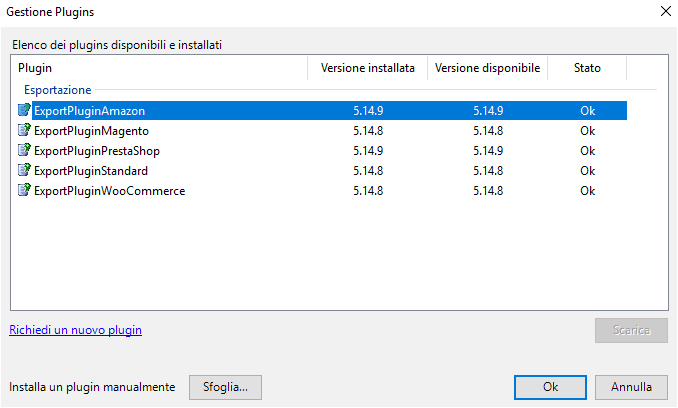Sort by the Versione installata column header
Screen dimensions: 678x408
pos(368,68)
